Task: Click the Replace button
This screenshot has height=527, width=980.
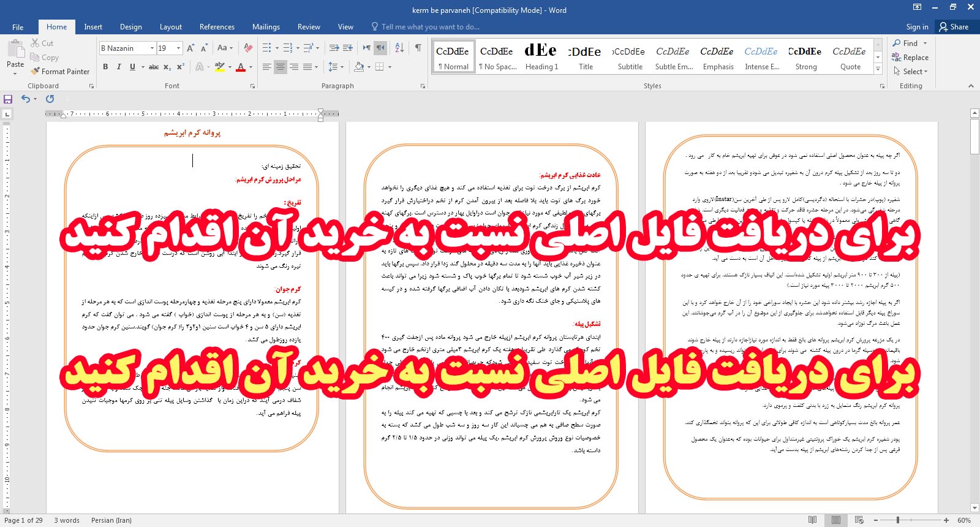Action: pyautogui.click(x=911, y=58)
